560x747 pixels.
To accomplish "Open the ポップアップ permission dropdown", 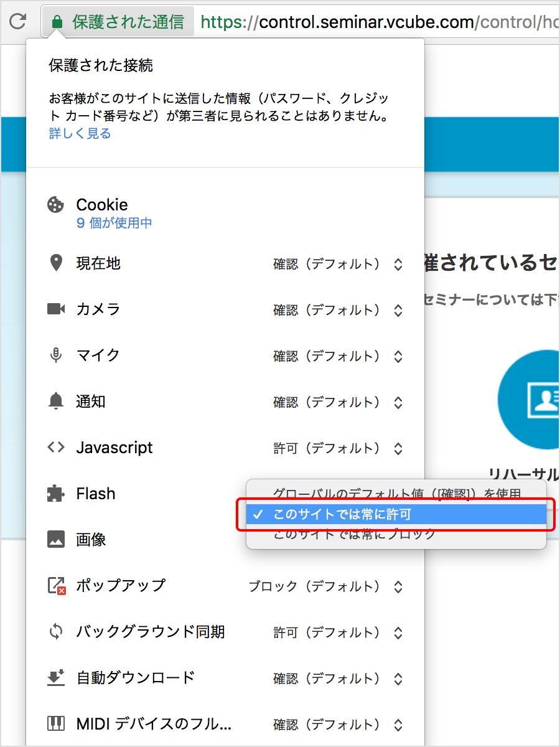I will [326, 586].
